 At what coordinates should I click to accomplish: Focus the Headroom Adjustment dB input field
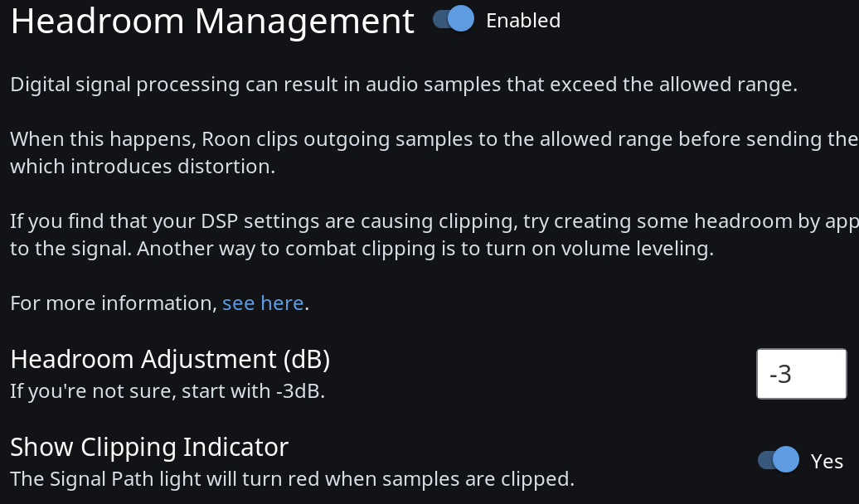point(801,374)
